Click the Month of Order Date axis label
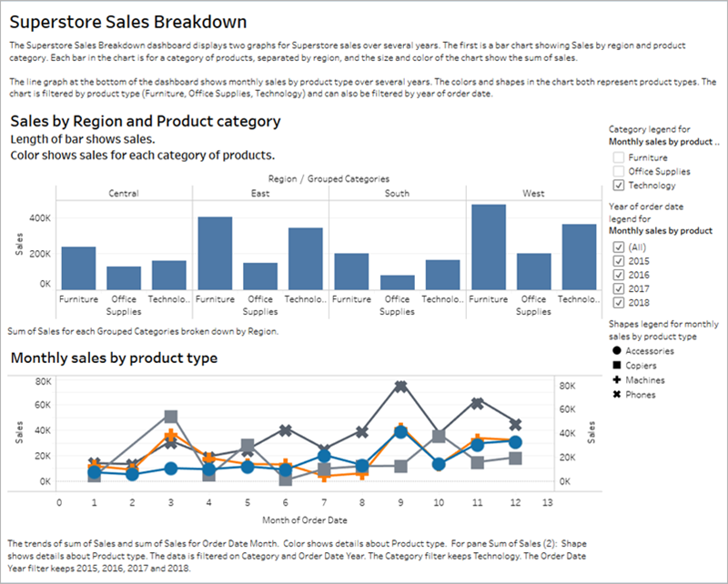728x584 pixels. click(x=305, y=520)
